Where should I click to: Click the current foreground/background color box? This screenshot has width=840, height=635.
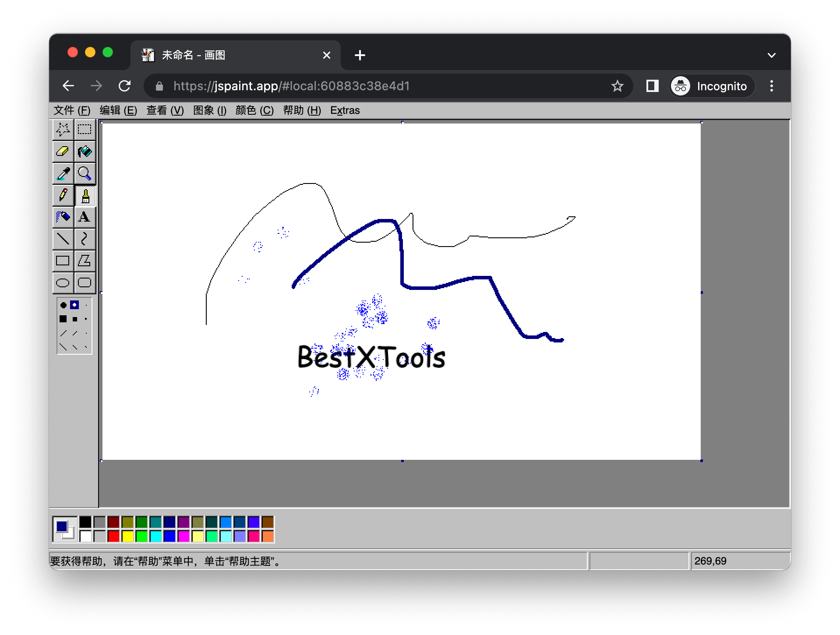point(65,529)
